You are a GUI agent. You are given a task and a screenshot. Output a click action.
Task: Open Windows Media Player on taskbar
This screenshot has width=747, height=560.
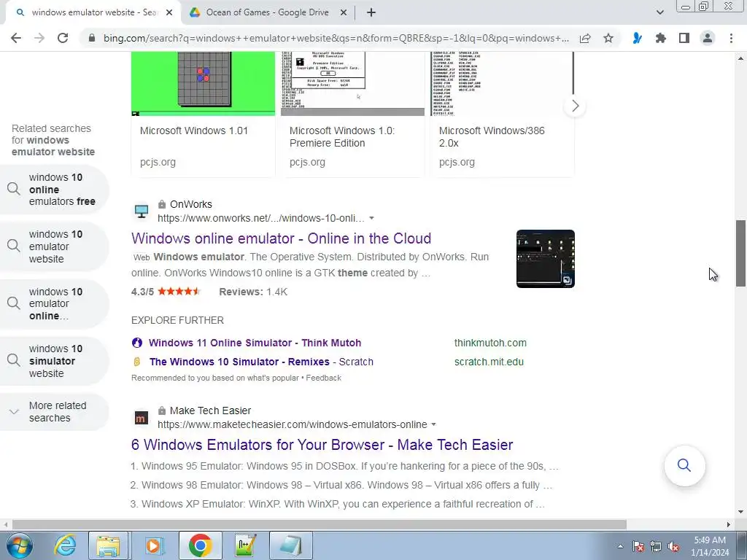click(153, 545)
